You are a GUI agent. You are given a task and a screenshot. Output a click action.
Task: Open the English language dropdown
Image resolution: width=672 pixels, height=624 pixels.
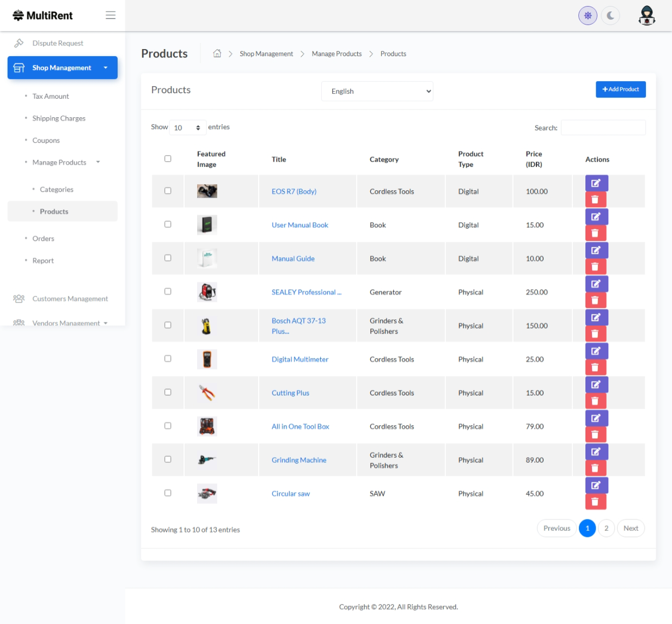[x=377, y=91]
